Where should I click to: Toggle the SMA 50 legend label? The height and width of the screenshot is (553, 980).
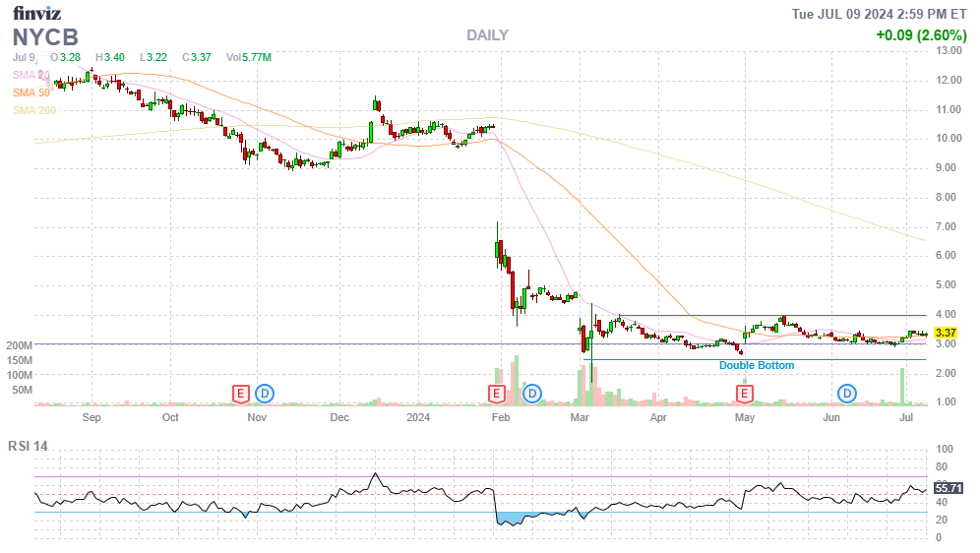[31, 92]
